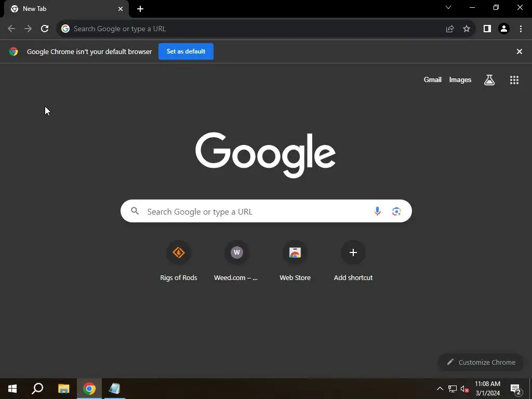Open the tab search chevron
Viewport: 532px width, 399px height.
(448, 7)
